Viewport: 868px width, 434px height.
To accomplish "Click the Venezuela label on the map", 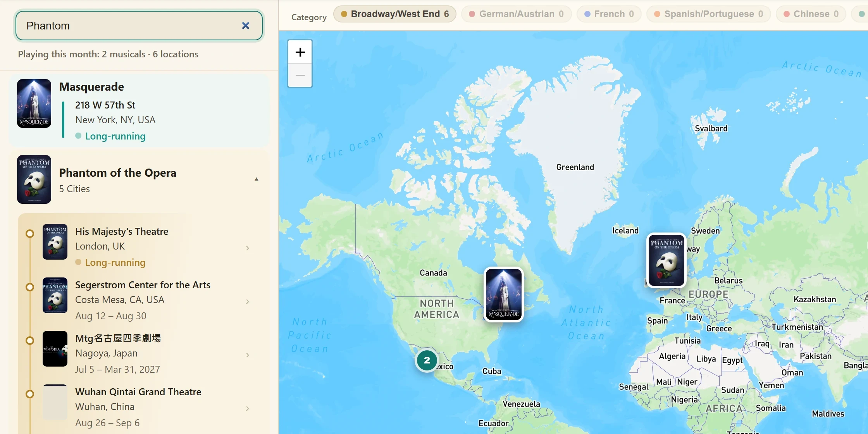I will pyautogui.click(x=521, y=404).
